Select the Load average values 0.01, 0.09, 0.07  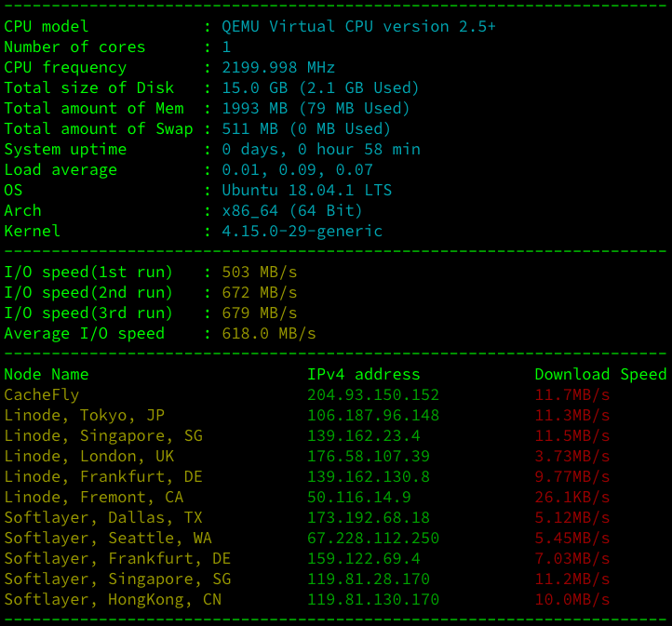point(297,169)
